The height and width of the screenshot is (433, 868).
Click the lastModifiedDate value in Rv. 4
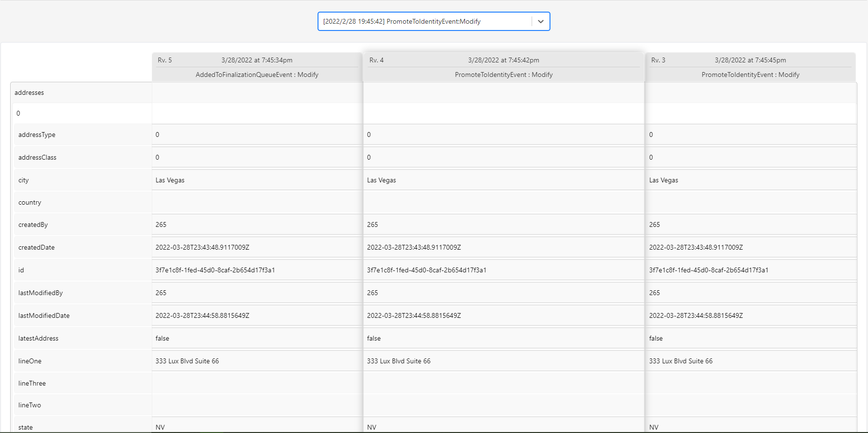414,315
